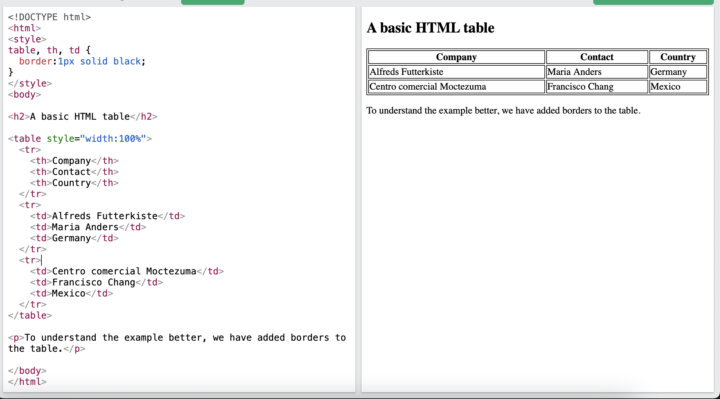
Task: Click the opening <style> tag line
Action: (27, 39)
